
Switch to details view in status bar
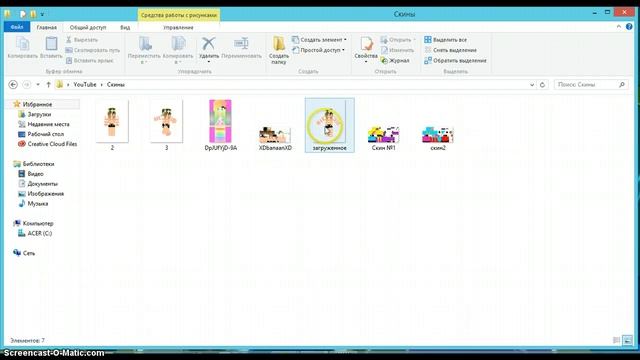(x=617, y=340)
